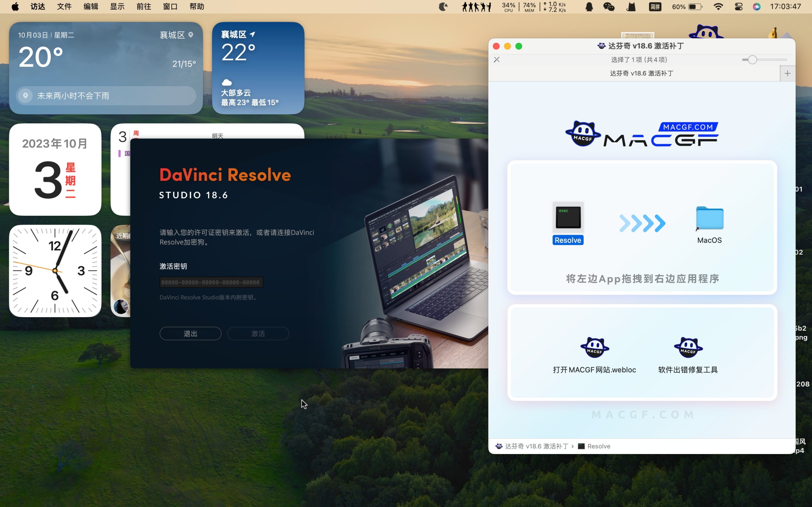Click the Wi-Fi status icon
Screen dimensions: 812x507
[x=718, y=7]
